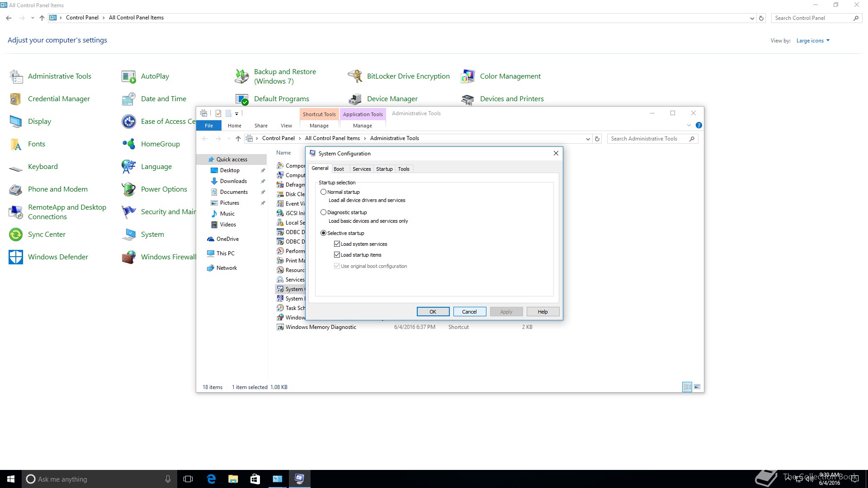
Task: Open Credential Manager icon
Action: 16,99
